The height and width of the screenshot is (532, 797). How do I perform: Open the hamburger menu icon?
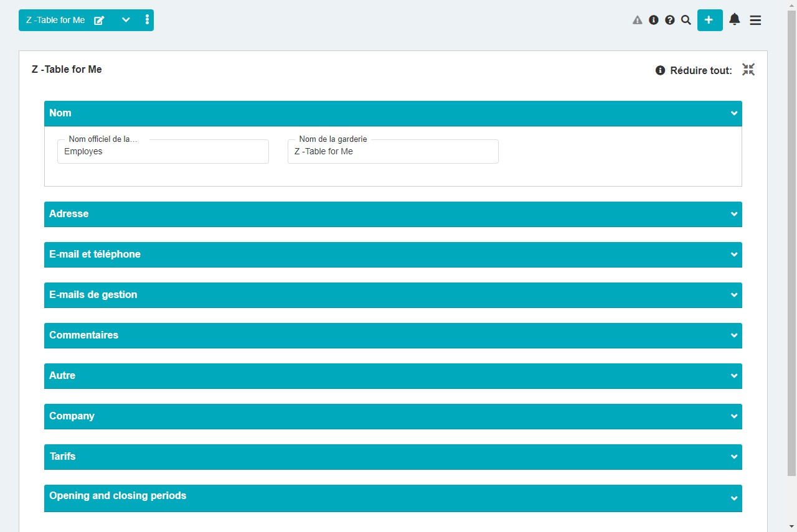(x=755, y=20)
